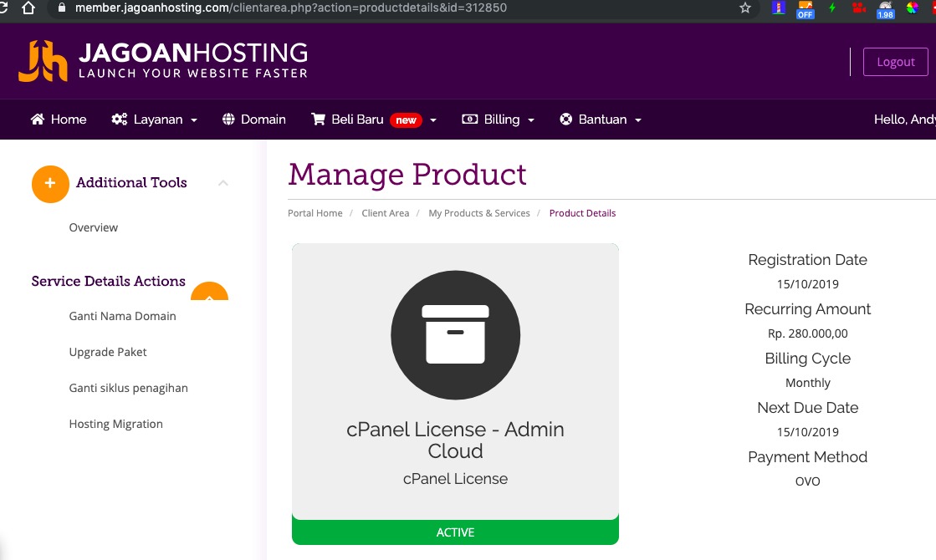Choose Upgrade Paket option
This screenshot has height=560, width=936.
click(x=108, y=352)
